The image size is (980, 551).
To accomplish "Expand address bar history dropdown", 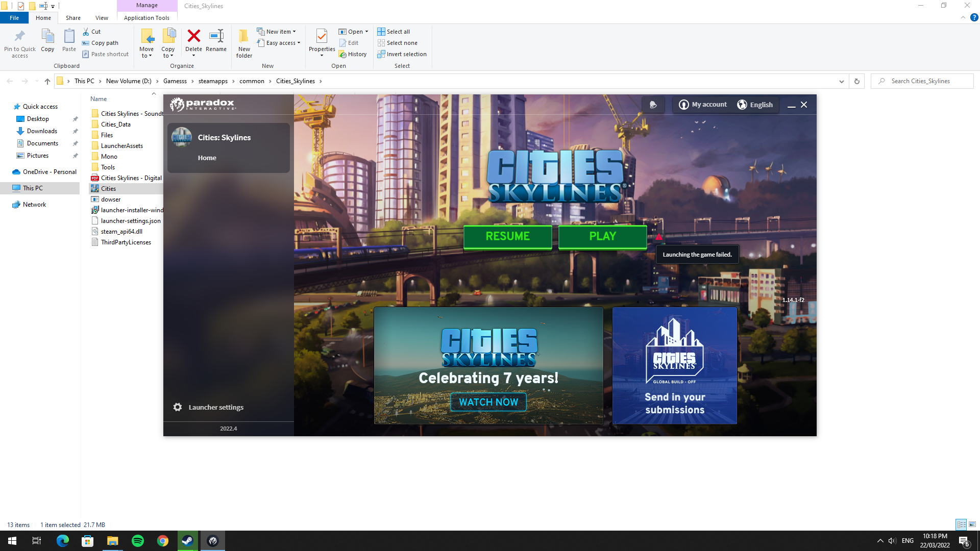I will [841, 81].
